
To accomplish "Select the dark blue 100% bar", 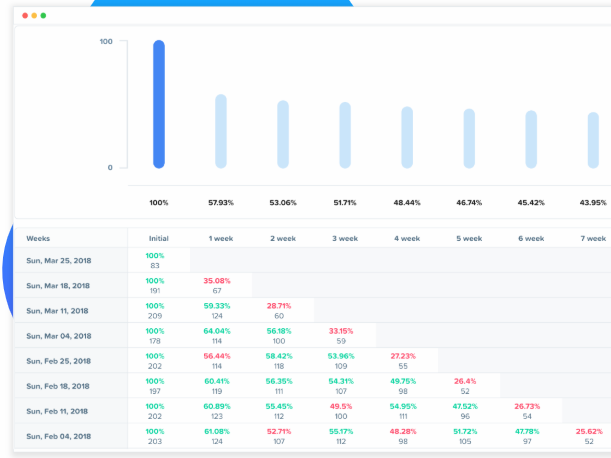I will [158, 104].
